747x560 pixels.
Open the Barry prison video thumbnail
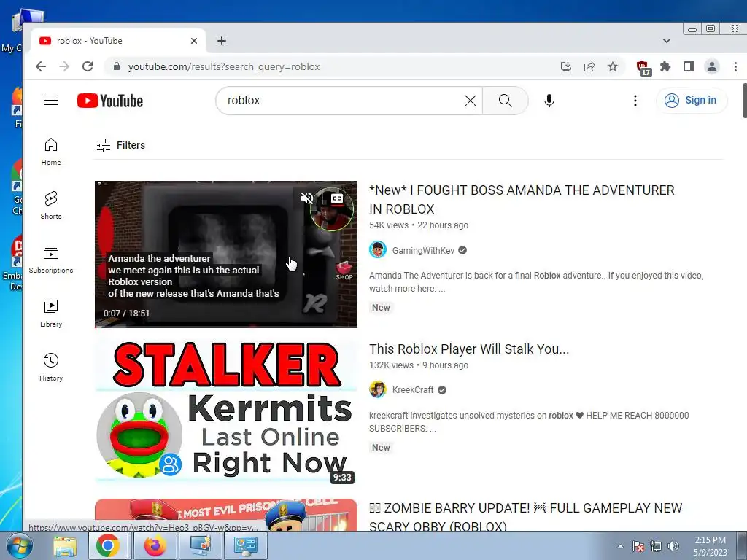click(x=226, y=515)
